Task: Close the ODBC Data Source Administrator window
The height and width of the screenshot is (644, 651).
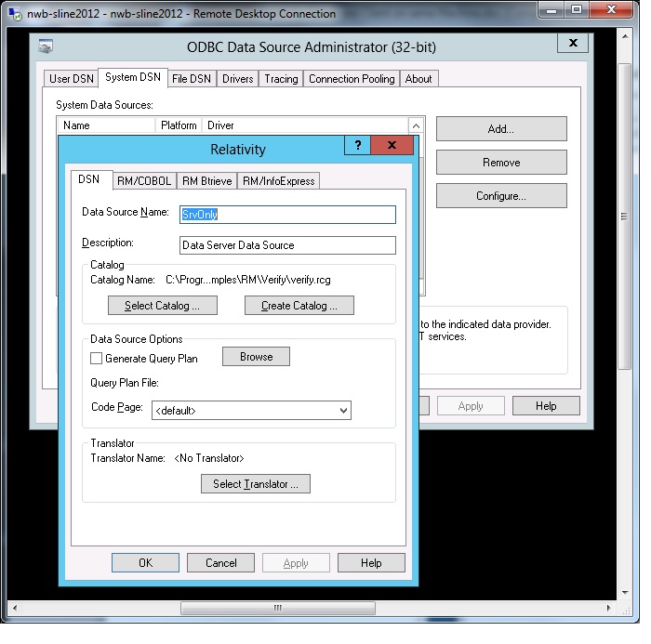Action: pos(573,43)
